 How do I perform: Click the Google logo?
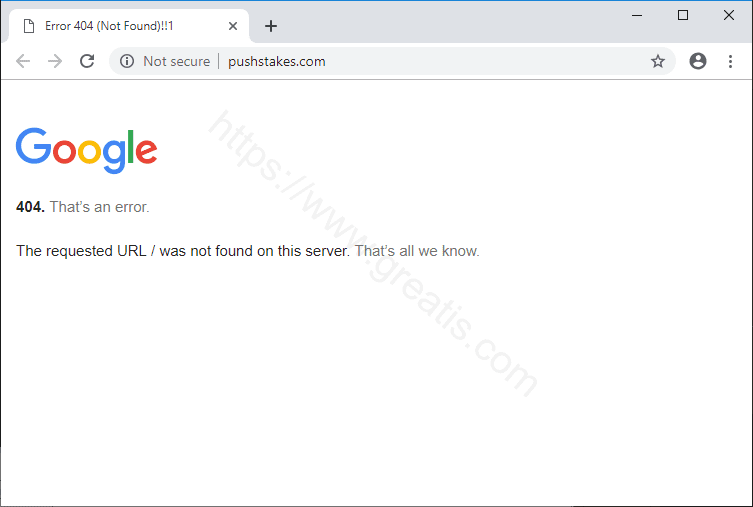coord(87,150)
